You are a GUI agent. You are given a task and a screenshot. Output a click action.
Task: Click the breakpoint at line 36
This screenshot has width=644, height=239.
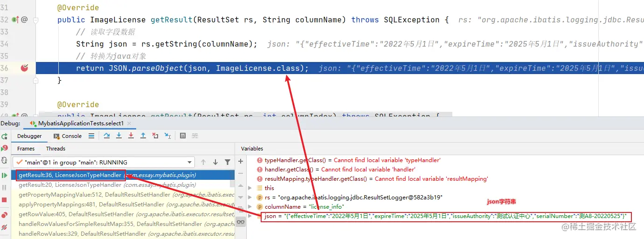(25, 68)
